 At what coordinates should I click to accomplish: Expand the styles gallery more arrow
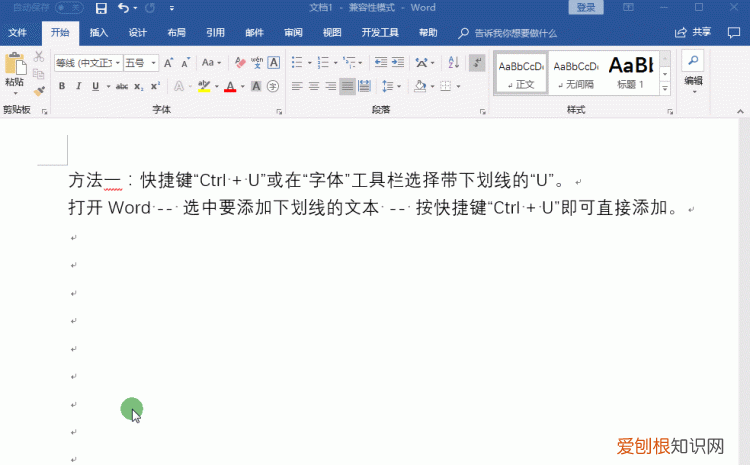coord(665,89)
